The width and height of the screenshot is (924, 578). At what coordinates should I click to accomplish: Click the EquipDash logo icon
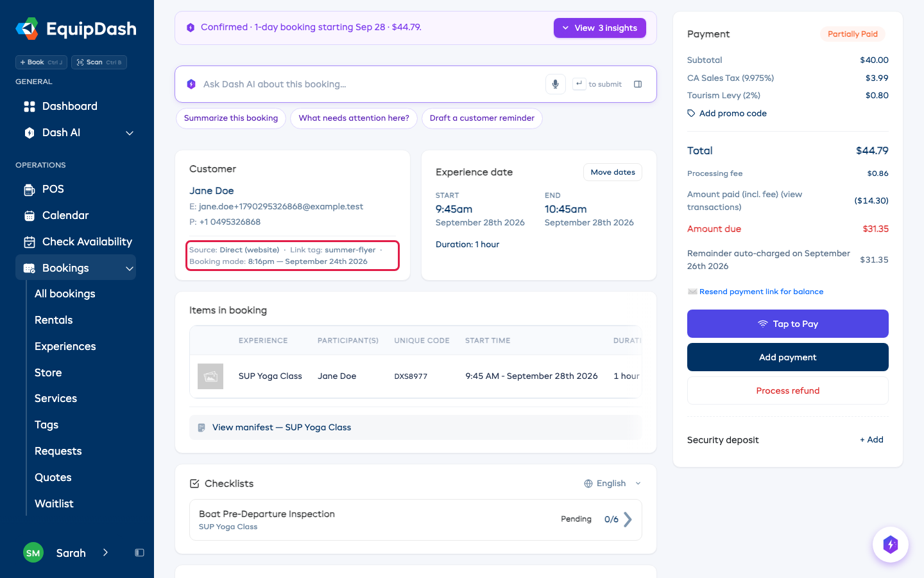[x=27, y=29]
